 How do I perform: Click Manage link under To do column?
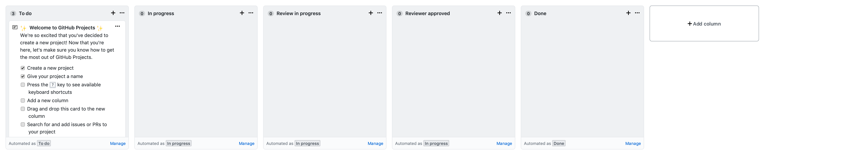coord(118,144)
